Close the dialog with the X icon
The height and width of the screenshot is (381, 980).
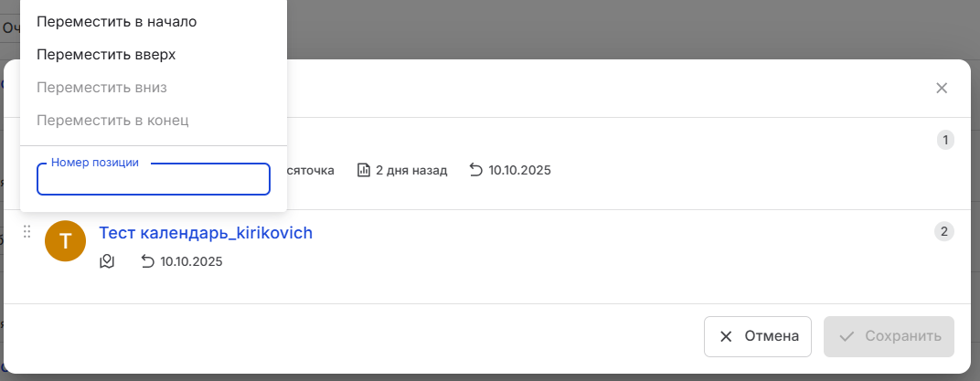pos(942,89)
